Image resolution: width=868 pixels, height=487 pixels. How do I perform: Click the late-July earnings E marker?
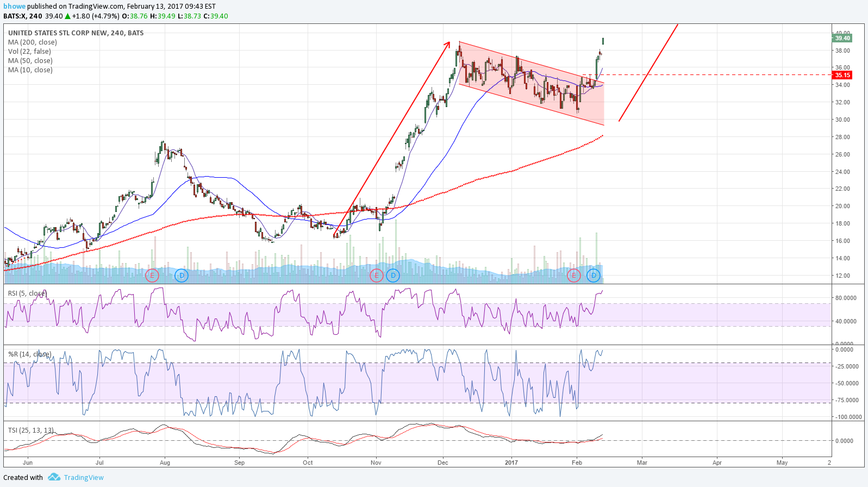[152, 276]
